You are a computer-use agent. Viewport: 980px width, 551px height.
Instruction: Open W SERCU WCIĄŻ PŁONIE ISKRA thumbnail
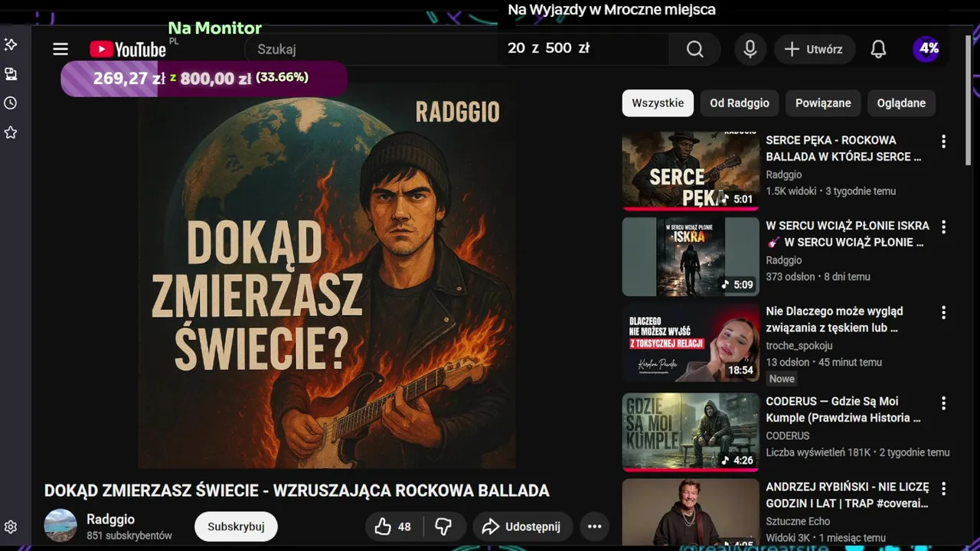(691, 256)
